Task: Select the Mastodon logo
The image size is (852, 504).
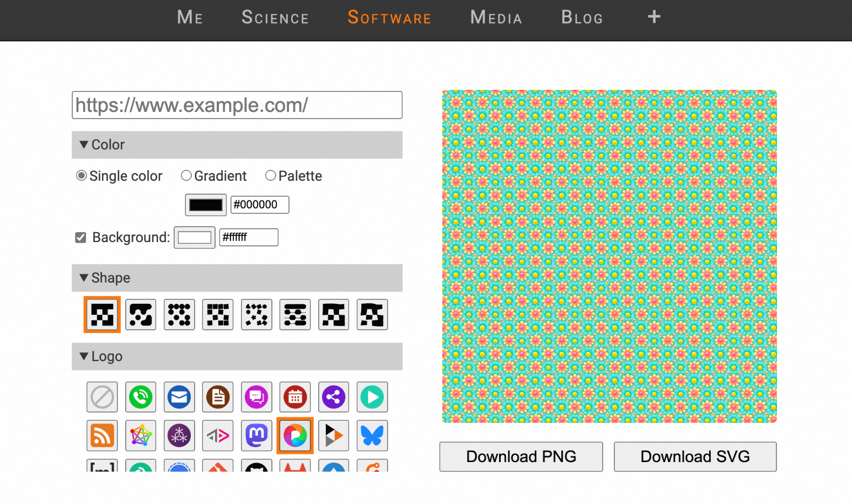Action: 256,436
